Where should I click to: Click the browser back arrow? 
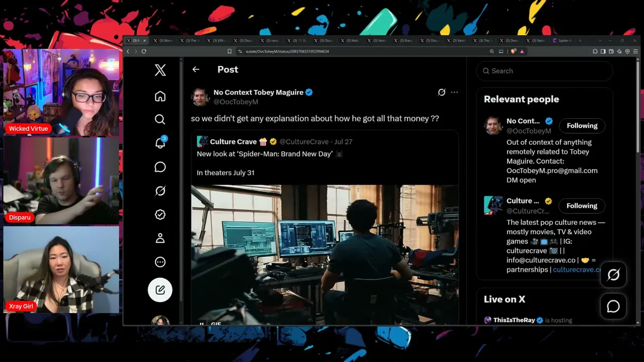128,51
